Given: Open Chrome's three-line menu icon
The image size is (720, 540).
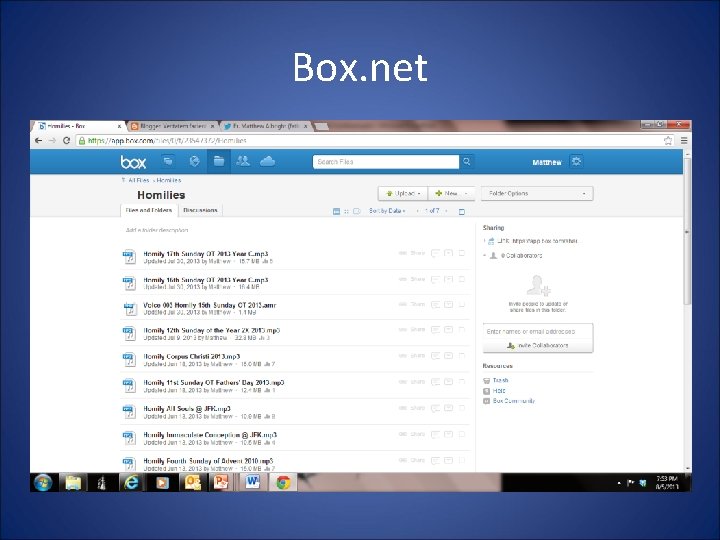Looking at the screenshot, I should coord(684,141).
